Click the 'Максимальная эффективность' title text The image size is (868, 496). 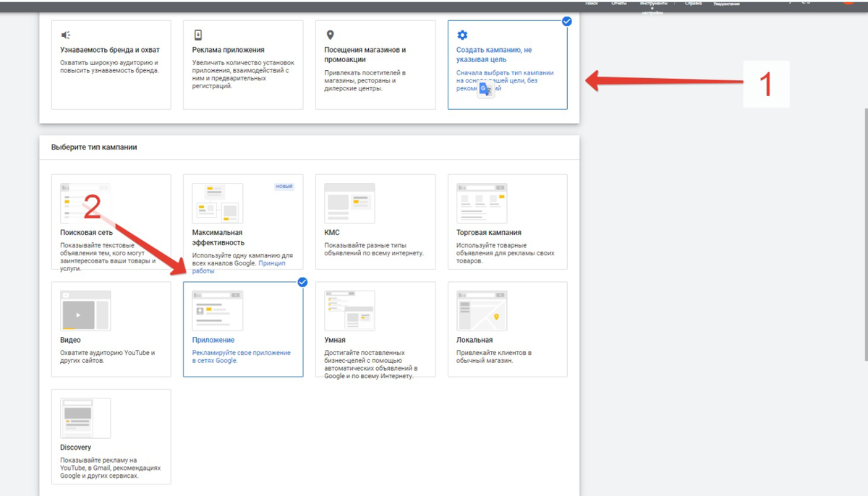[218, 238]
